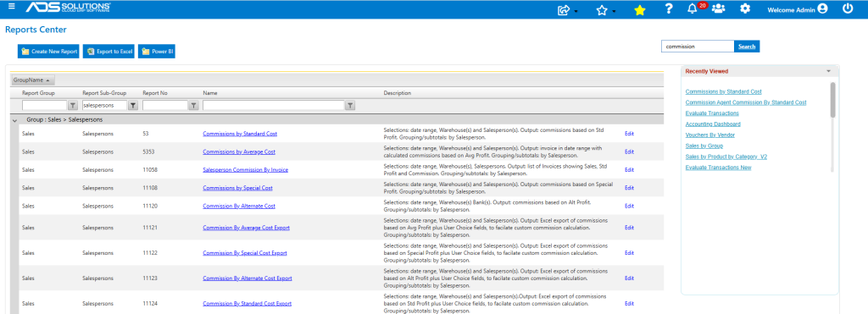Click the power logout icon
Image resolution: width=868 pixels, height=314 pixels.
848,8
